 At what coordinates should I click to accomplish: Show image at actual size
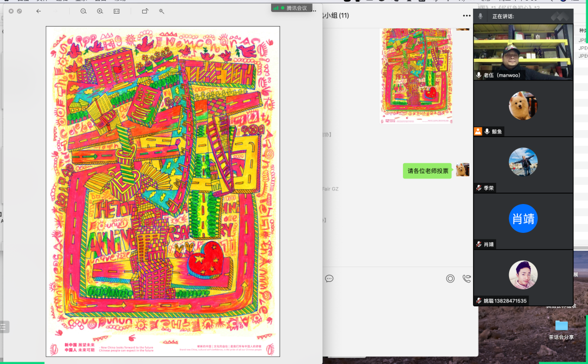point(117,11)
